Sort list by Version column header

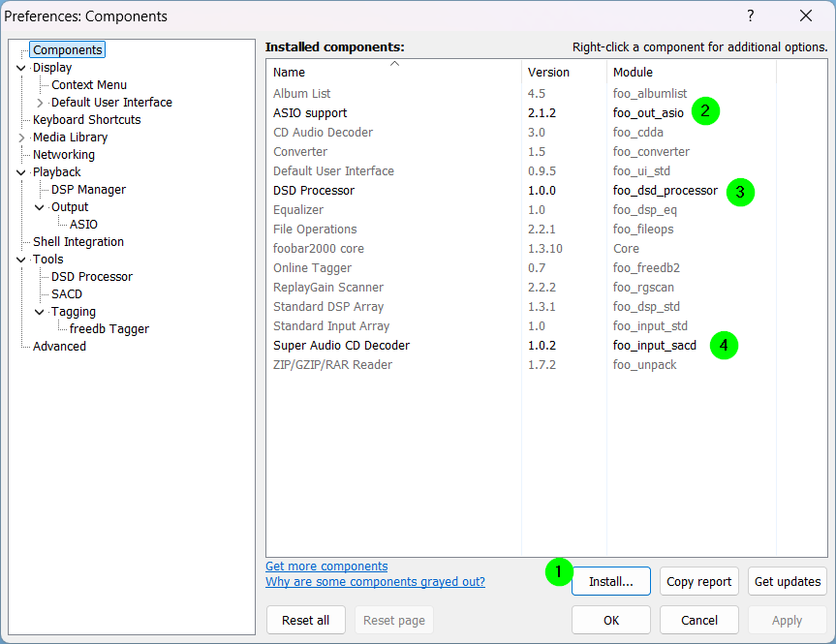tap(548, 73)
